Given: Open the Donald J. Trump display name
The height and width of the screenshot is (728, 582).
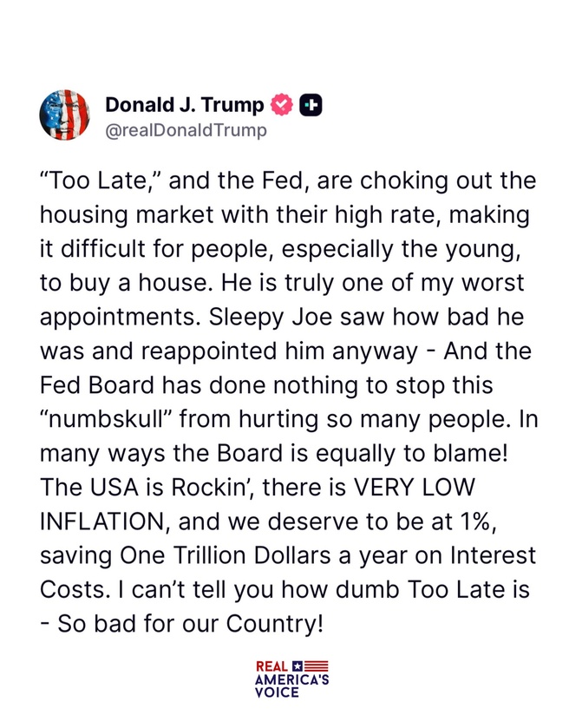Looking at the screenshot, I should 184,105.
